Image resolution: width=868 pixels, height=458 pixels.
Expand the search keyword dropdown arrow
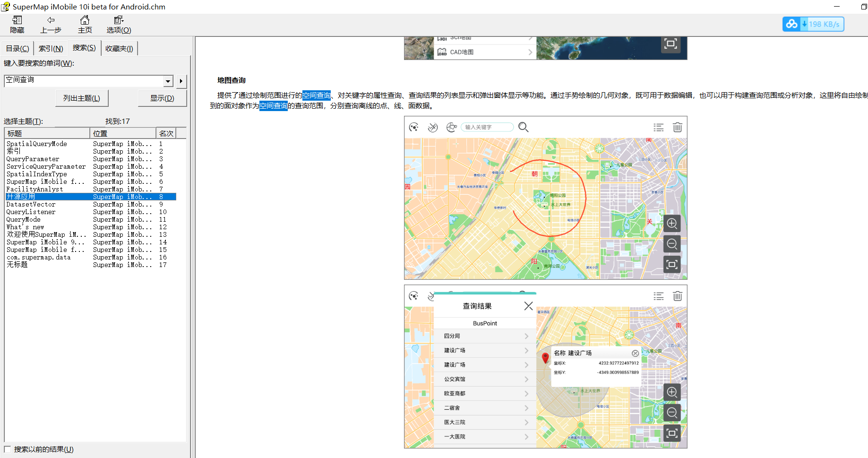pos(168,81)
